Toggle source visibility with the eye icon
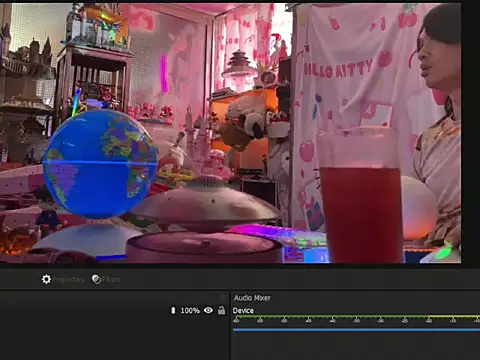Image resolution: width=480 pixels, height=360 pixels. (208, 310)
